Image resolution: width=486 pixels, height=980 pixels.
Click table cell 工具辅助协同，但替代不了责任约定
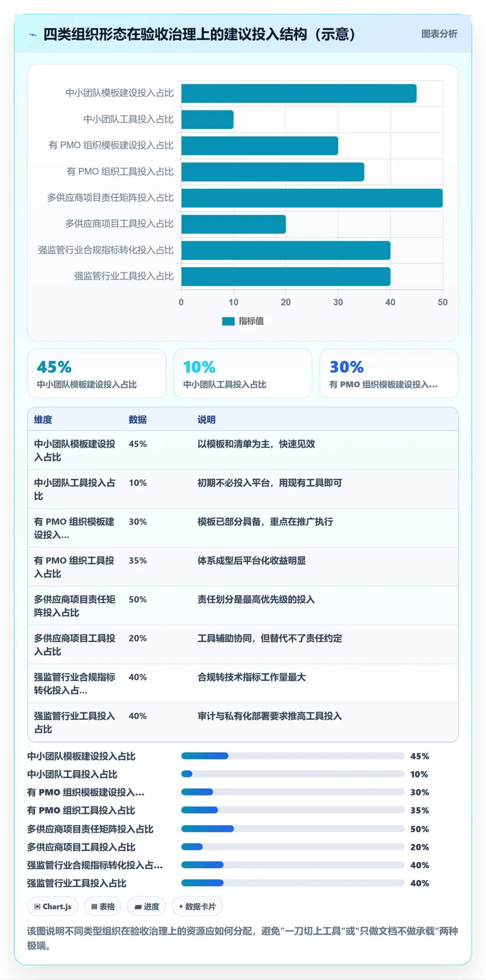pos(270,638)
